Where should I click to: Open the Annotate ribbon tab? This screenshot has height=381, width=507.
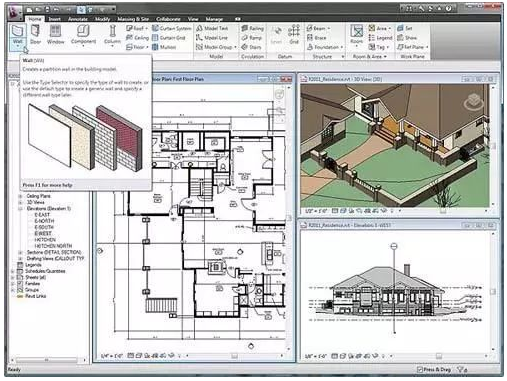78,19
